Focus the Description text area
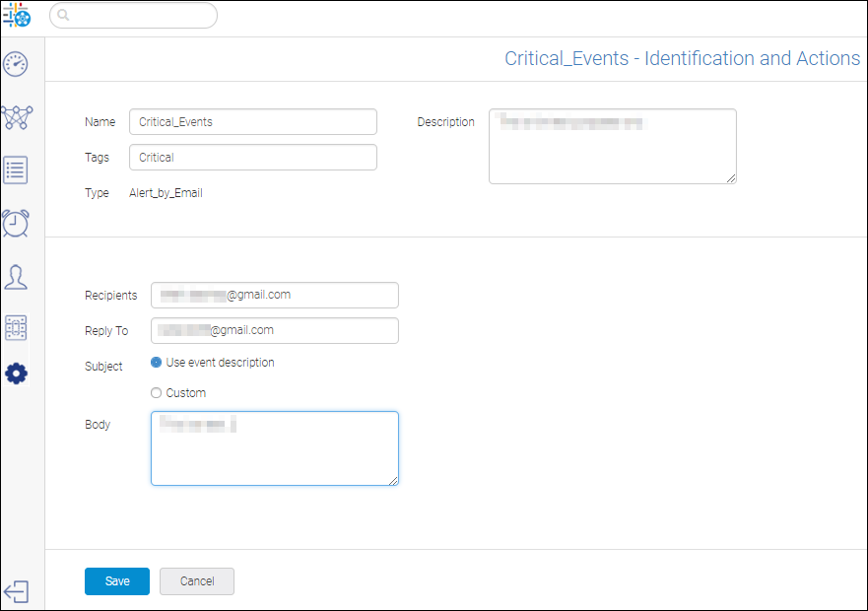 [612, 146]
